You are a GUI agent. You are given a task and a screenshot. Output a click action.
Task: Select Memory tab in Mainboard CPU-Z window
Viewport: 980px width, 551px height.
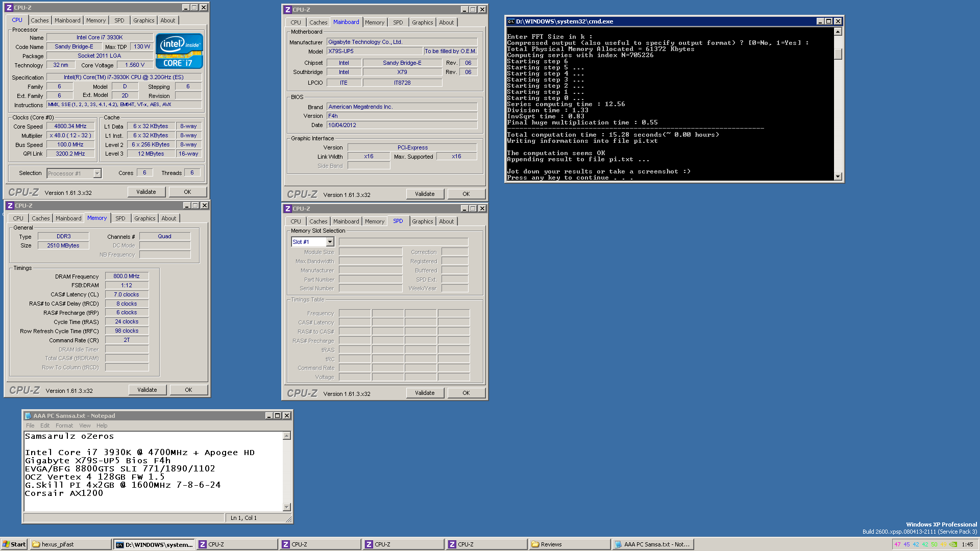(374, 22)
